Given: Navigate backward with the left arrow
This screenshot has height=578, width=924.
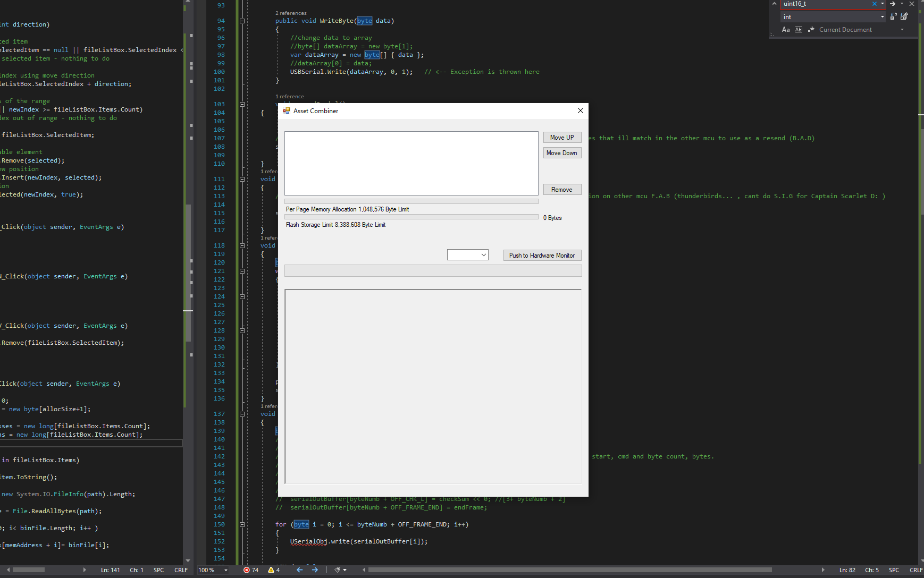Looking at the screenshot, I should (x=299, y=570).
